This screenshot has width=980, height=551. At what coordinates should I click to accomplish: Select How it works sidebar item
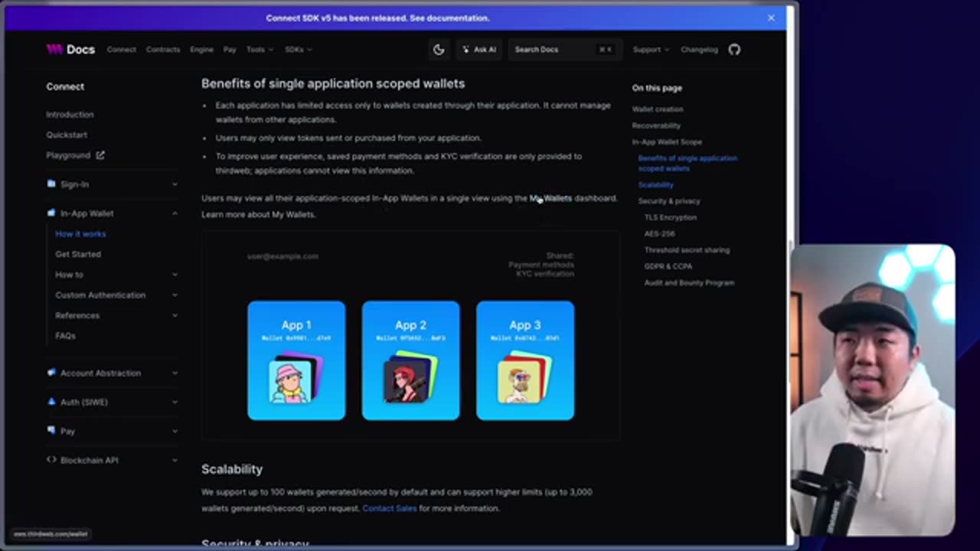(80, 233)
